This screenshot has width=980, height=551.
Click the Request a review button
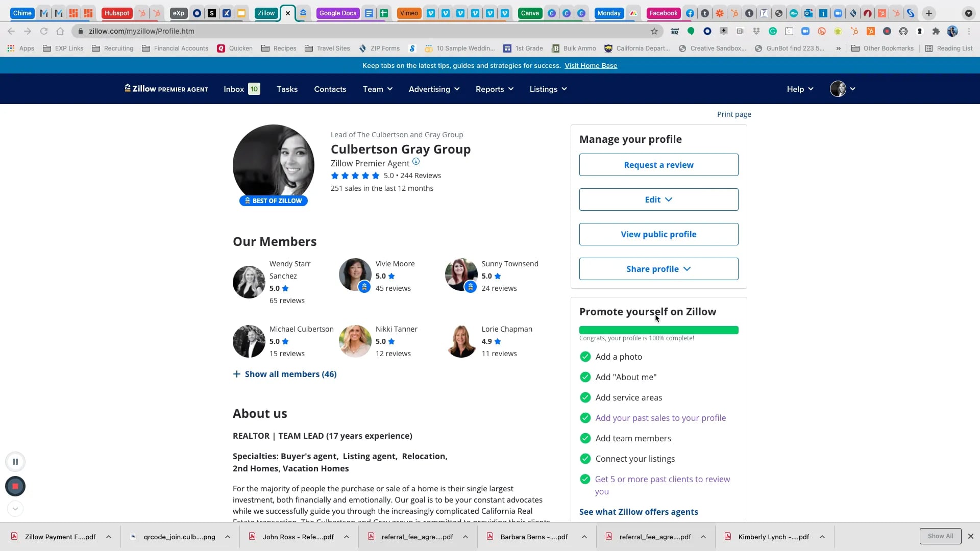coord(658,164)
